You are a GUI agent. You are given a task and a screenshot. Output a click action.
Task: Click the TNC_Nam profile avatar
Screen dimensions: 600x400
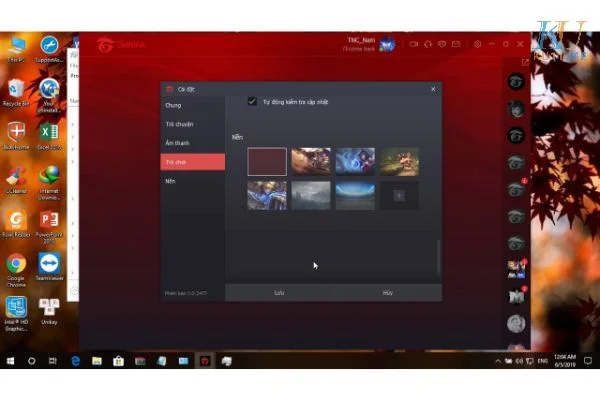click(387, 44)
